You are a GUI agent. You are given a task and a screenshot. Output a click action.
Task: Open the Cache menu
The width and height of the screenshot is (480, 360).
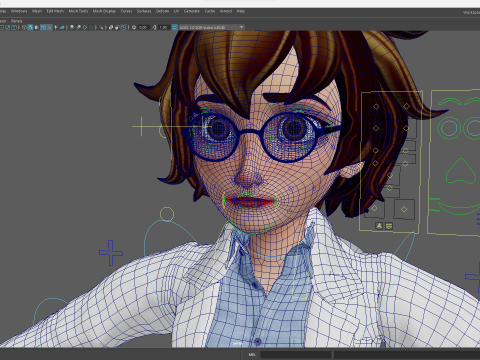[210, 11]
